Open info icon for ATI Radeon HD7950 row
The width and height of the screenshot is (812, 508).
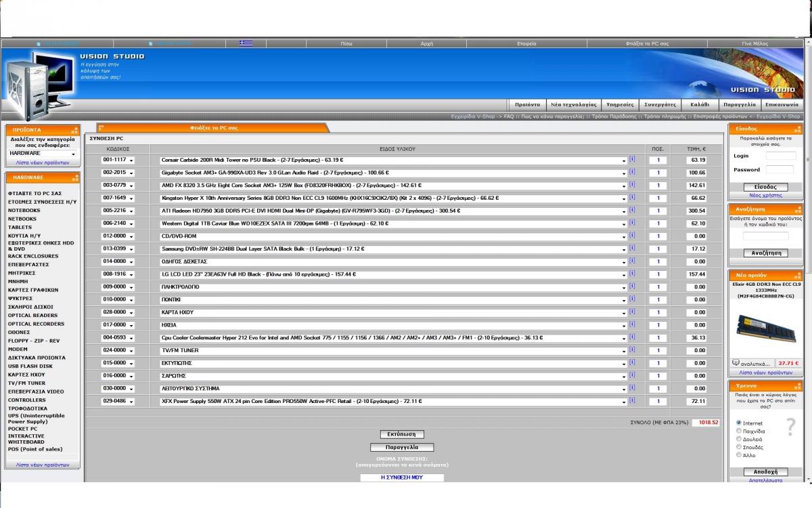click(x=632, y=210)
